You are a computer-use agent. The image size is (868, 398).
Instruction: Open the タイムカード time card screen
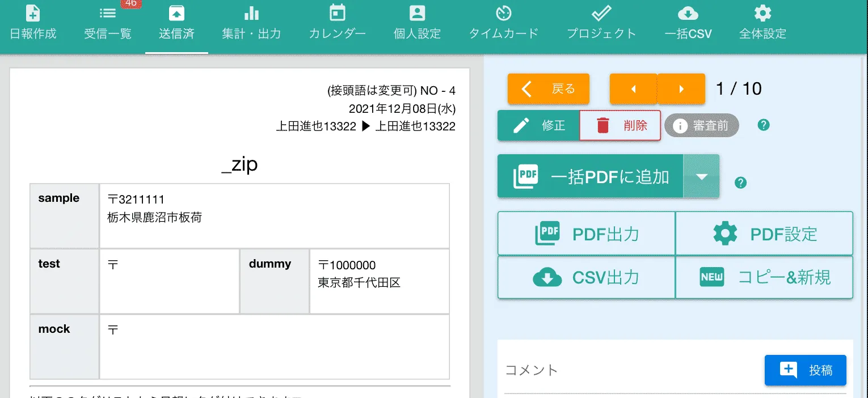503,24
